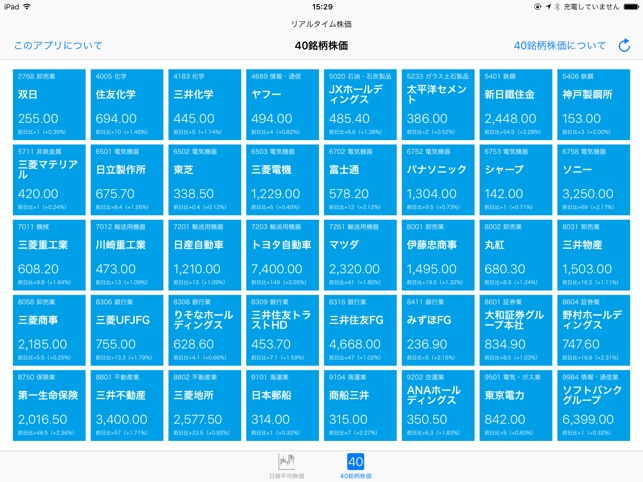The width and height of the screenshot is (643, 482).
Task: Open the 丸紅 stock tile
Action: (516, 255)
